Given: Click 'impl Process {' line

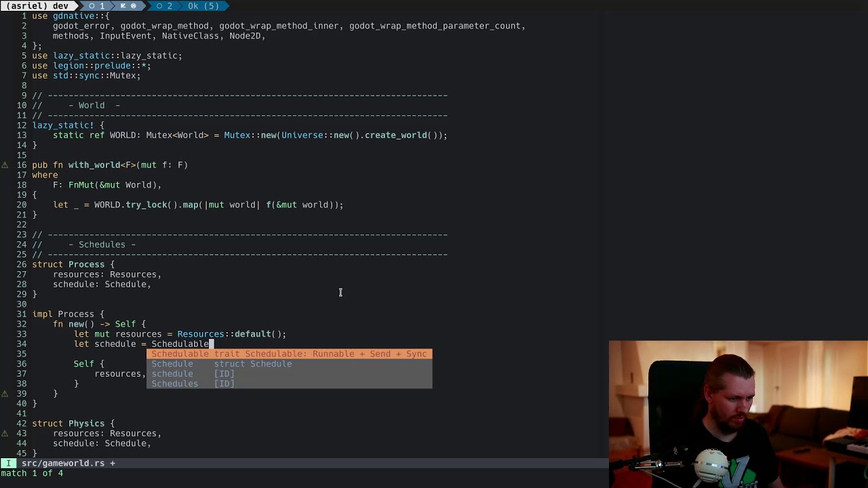Looking at the screenshot, I should click(x=68, y=314).
